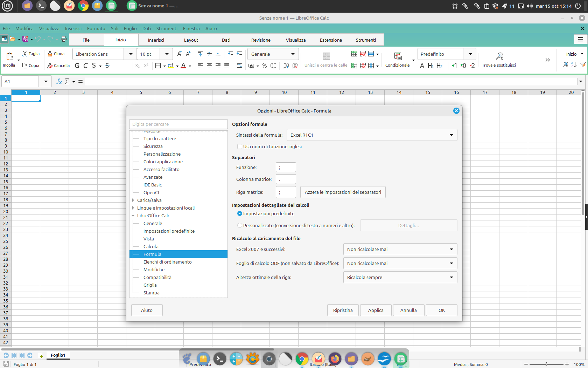Expand Lingue e impostazioni locali node
Screen dimensions: 588x368
pos(133,208)
